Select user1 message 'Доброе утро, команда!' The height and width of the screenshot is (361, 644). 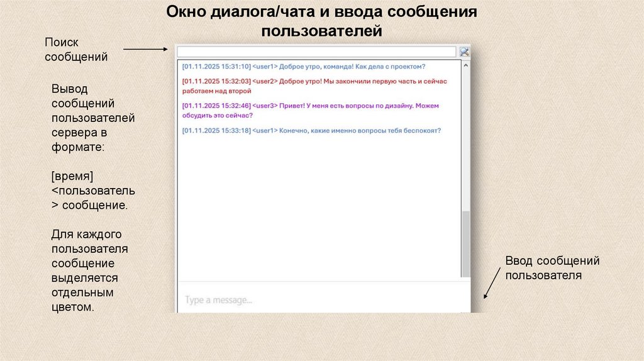click(304, 67)
